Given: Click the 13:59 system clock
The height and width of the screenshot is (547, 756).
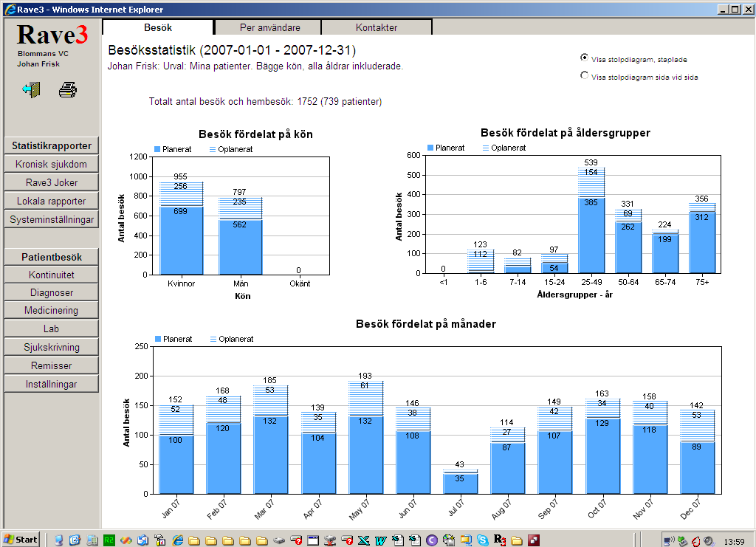Looking at the screenshot, I should [734, 542].
